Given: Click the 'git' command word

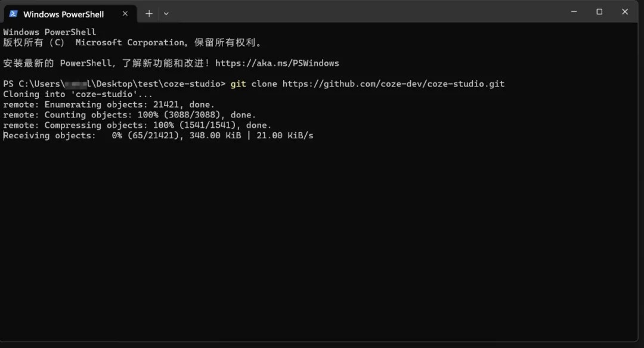Looking at the screenshot, I should (238, 83).
